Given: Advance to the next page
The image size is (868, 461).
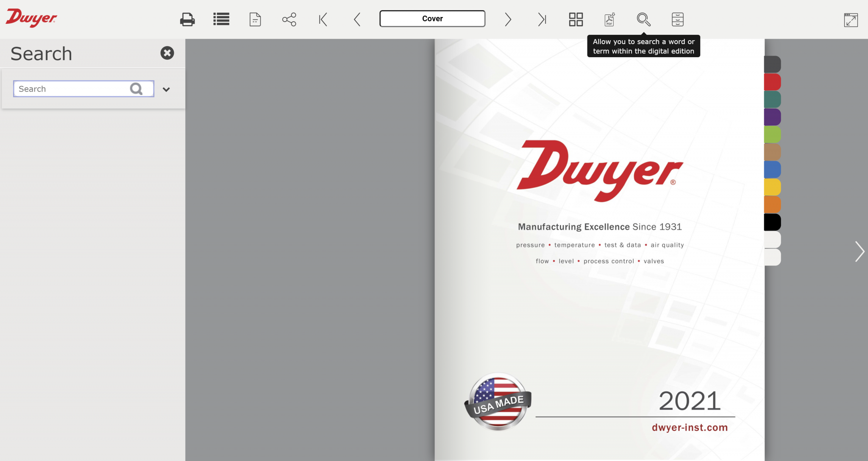Looking at the screenshot, I should [x=508, y=19].
